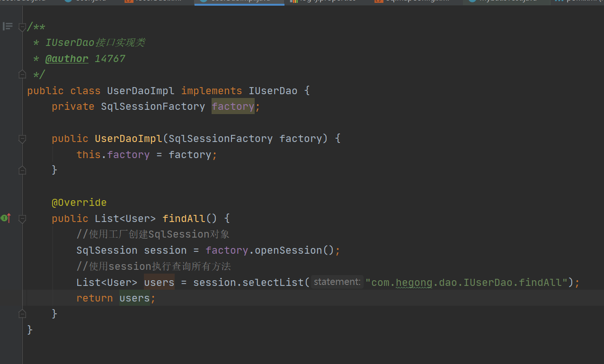Click the highlighted factory field name
The width and height of the screenshot is (604, 364).
233,107
